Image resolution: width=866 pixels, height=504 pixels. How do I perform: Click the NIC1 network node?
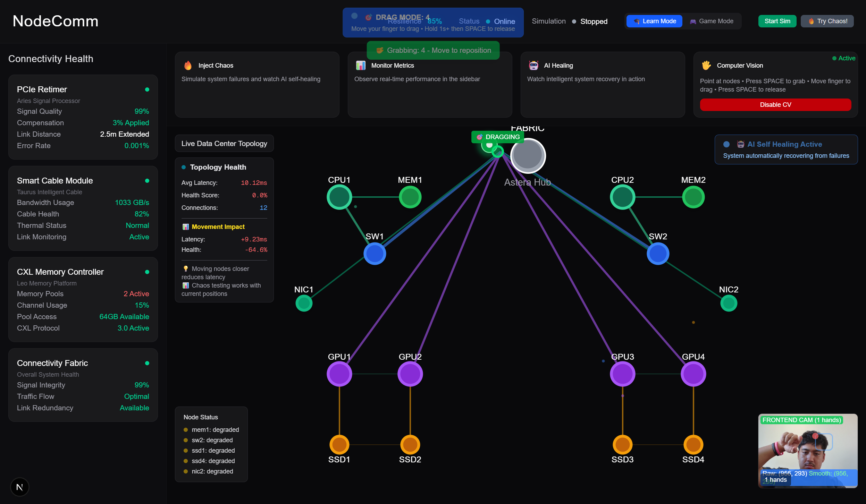pos(304,303)
